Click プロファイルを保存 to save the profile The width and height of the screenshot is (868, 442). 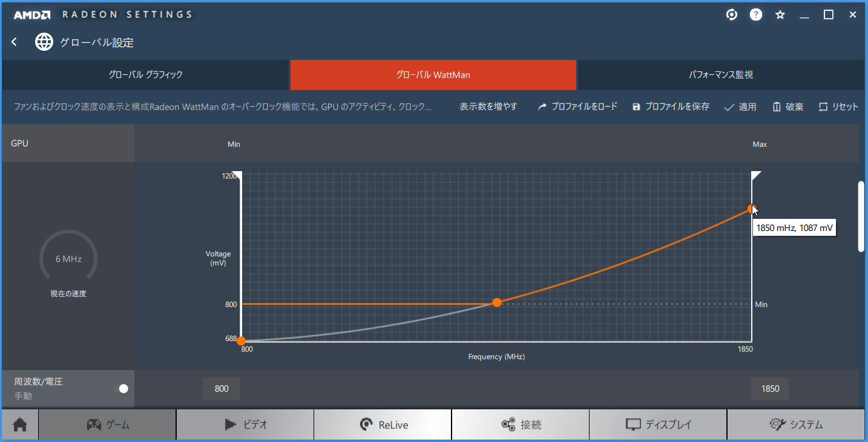coord(671,106)
